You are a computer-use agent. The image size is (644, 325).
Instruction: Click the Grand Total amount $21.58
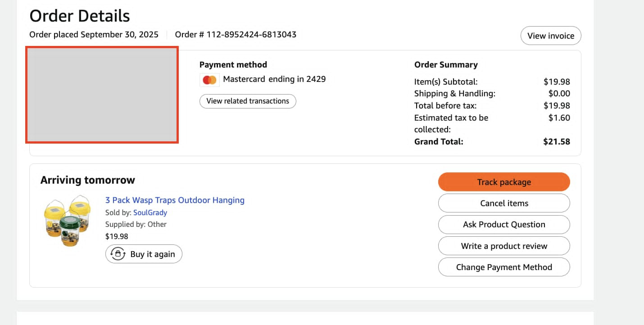pos(557,141)
